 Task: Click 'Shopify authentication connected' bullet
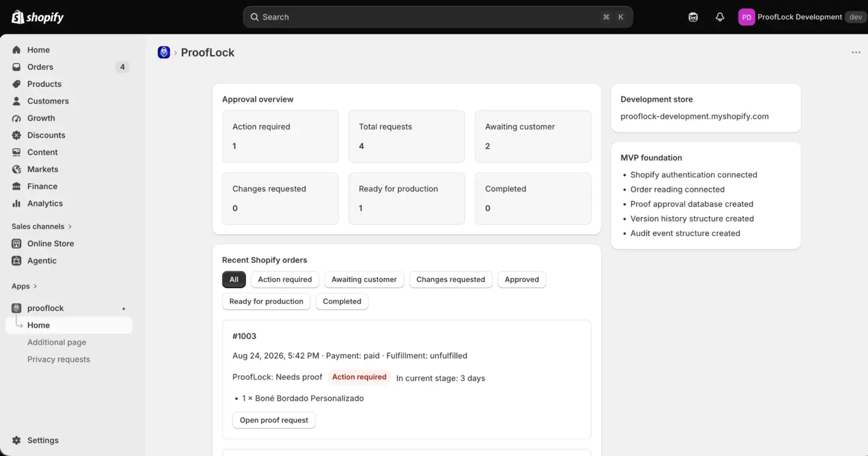(x=694, y=175)
